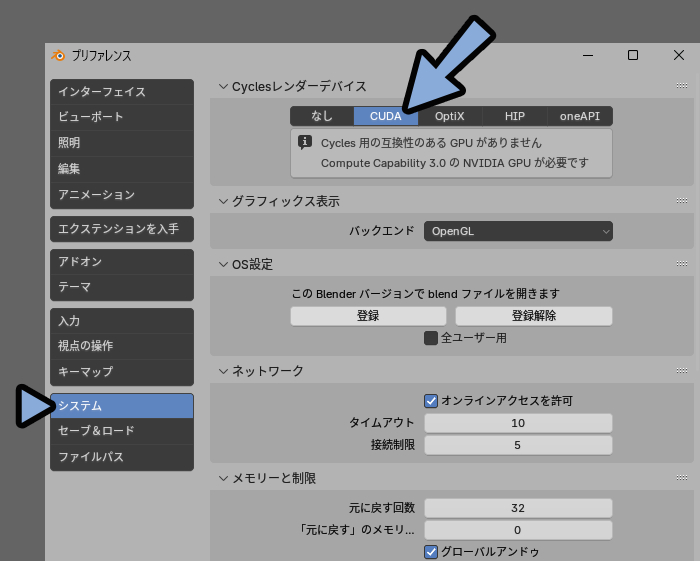Click the drag grip icon of Cyclesレンダーデバイス panel
This screenshot has height=561, width=700.
(x=682, y=86)
